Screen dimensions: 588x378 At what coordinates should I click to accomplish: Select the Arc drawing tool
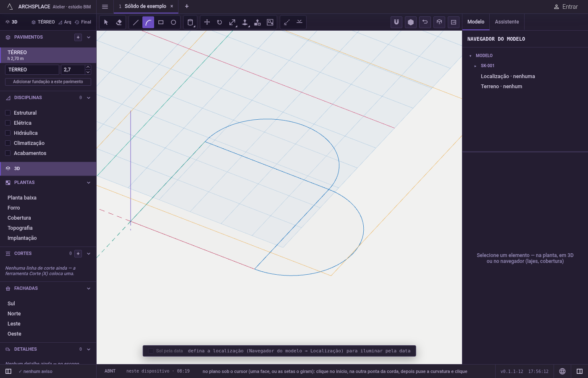[x=148, y=22]
